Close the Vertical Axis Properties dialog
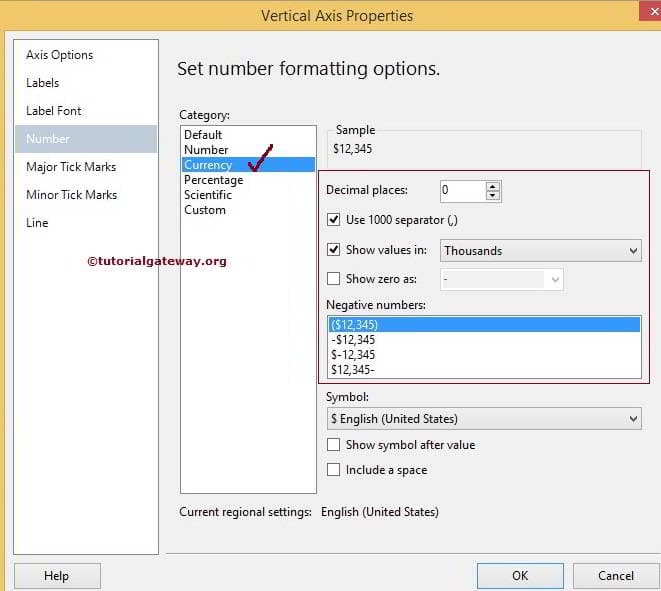Image resolution: width=661 pixels, height=591 pixels. click(652, 11)
